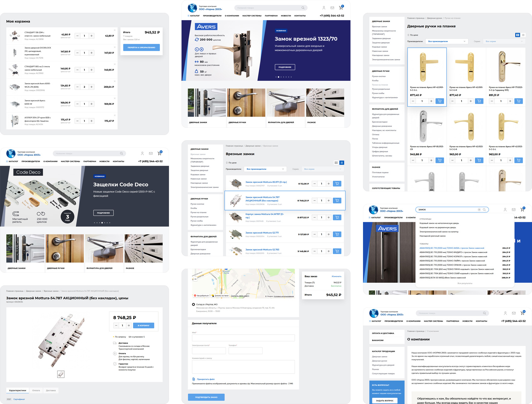532x404 pixels.
Task: Click В КОРЗИНУ on Mottura product page
Action: coord(144,325)
